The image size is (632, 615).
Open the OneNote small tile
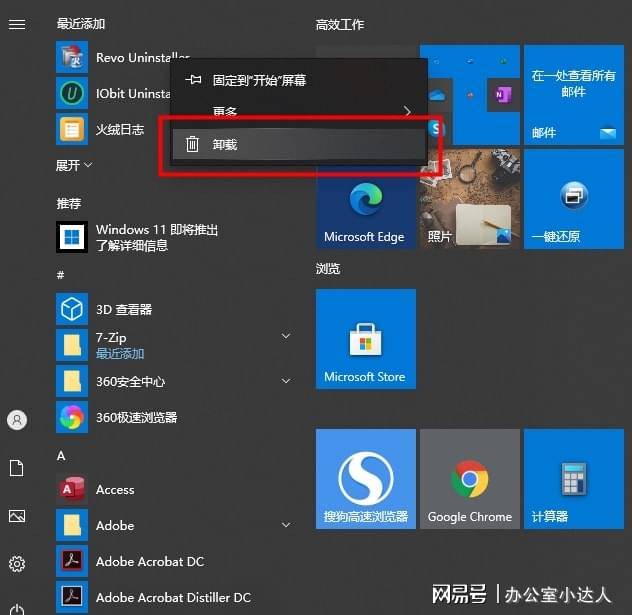pos(503,95)
